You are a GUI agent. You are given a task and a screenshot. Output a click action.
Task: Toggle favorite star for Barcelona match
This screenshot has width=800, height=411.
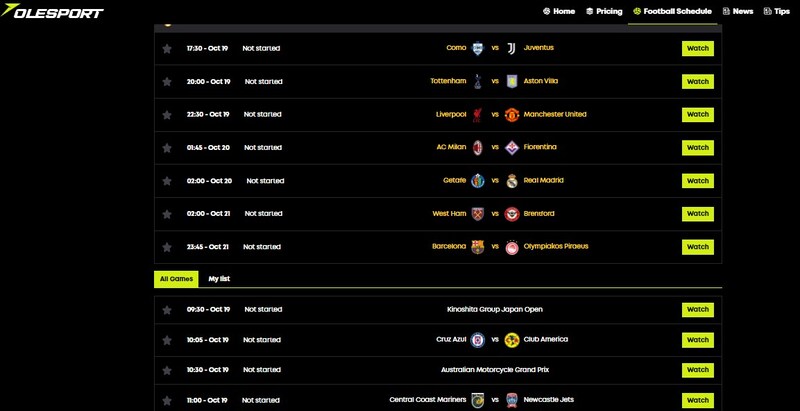(167, 246)
